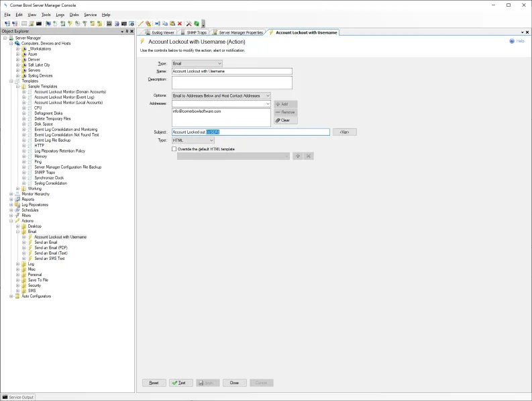Click the Reports icon in Object Explorer
Screen dimensions: 532x401
pyautogui.click(x=17, y=199)
